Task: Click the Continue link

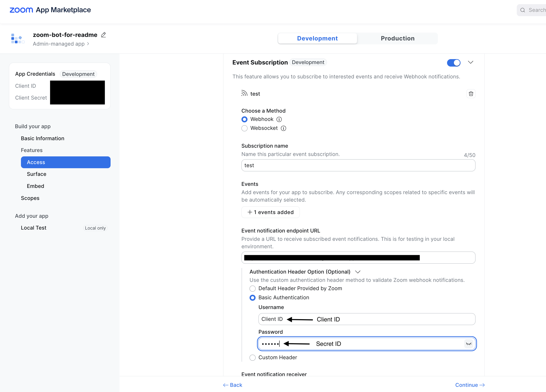Action: pyautogui.click(x=469, y=385)
